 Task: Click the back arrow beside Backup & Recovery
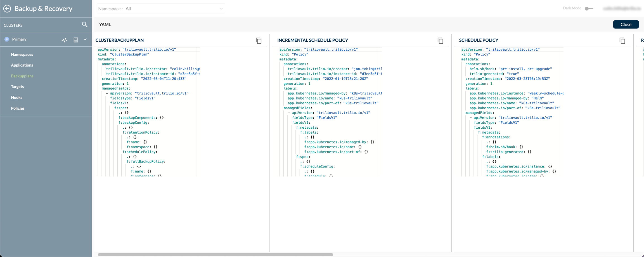point(7,9)
